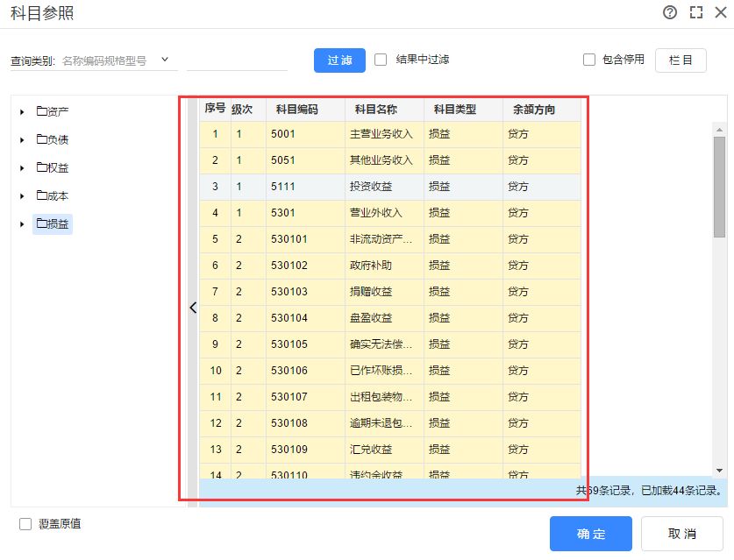Viewport: 734px width, 560px height.
Task: Cancel with the 取消 button
Action: click(682, 534)
